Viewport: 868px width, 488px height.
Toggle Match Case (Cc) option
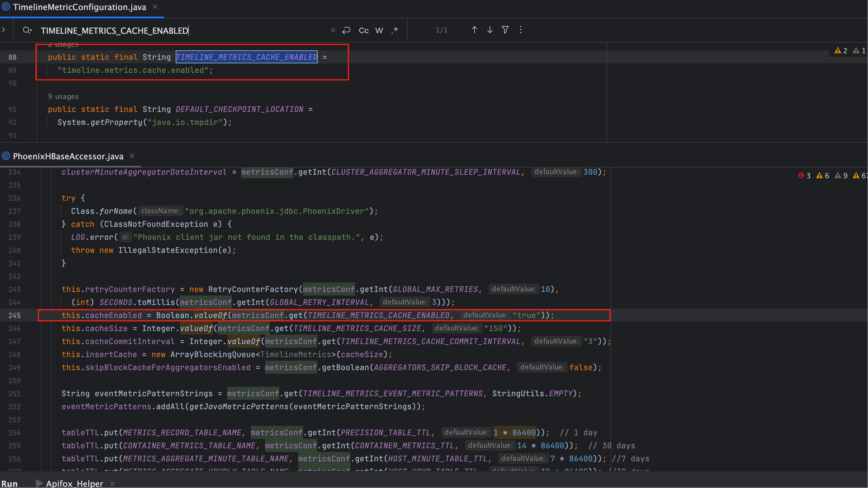tap(364, 31)
